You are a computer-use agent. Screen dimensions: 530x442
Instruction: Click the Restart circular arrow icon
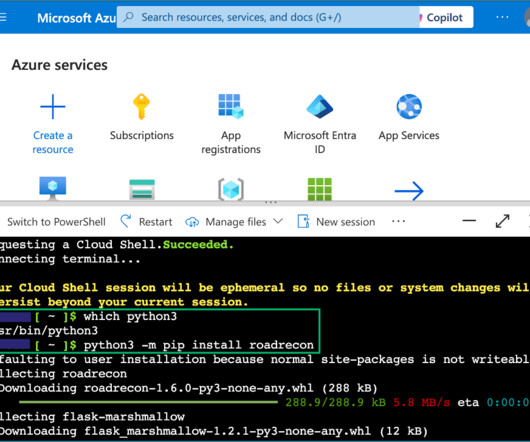pos(126,222)
